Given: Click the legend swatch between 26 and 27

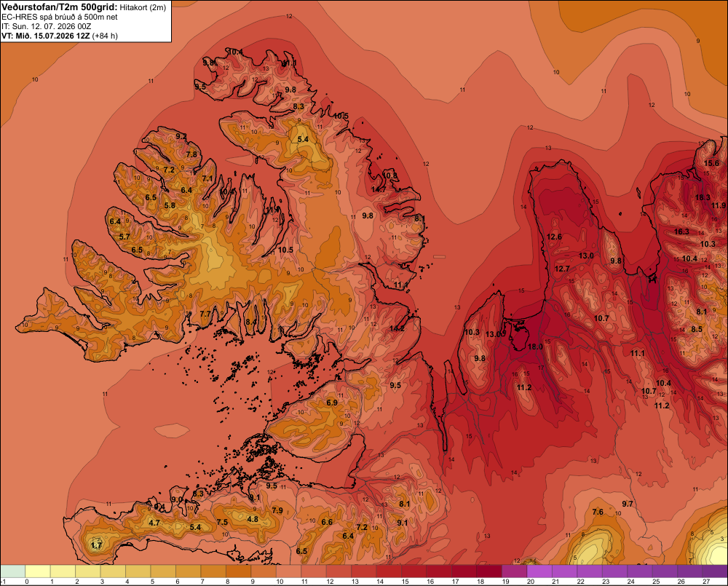Looking at the screenshot, I should point(690,571).
